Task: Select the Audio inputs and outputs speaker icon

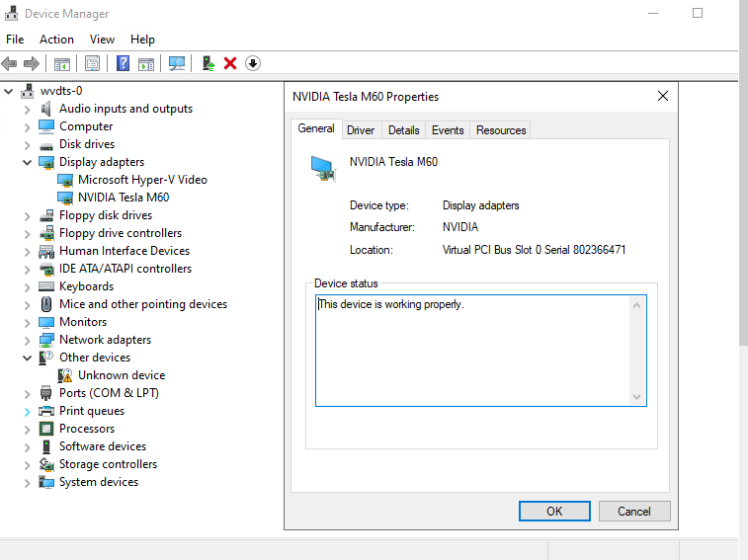Action: 46,109
